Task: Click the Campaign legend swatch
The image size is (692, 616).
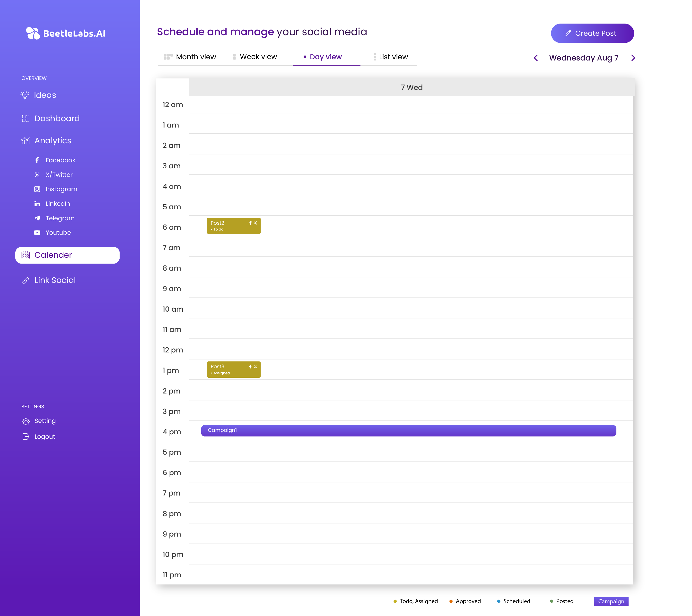Action: (611, 601)
